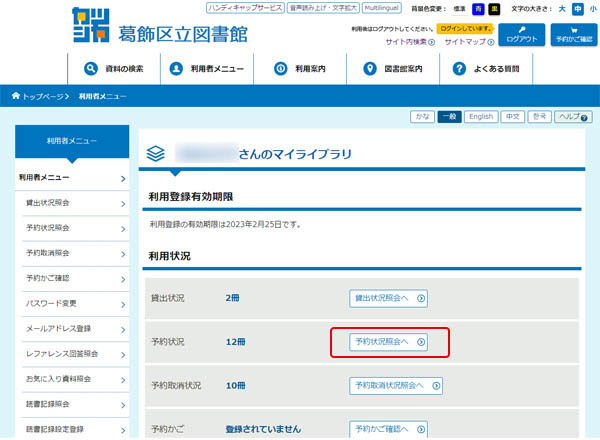Click the ログアウト button

[522, 34]
